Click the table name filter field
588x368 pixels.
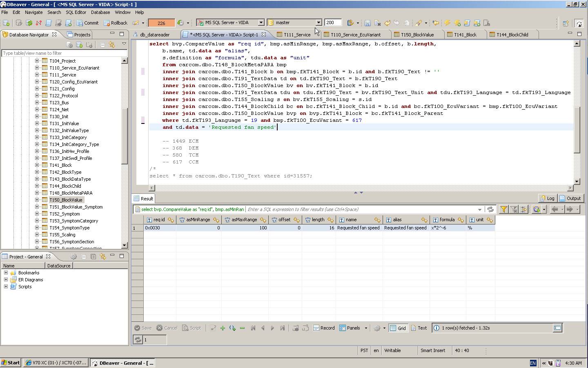pos(64,53)
